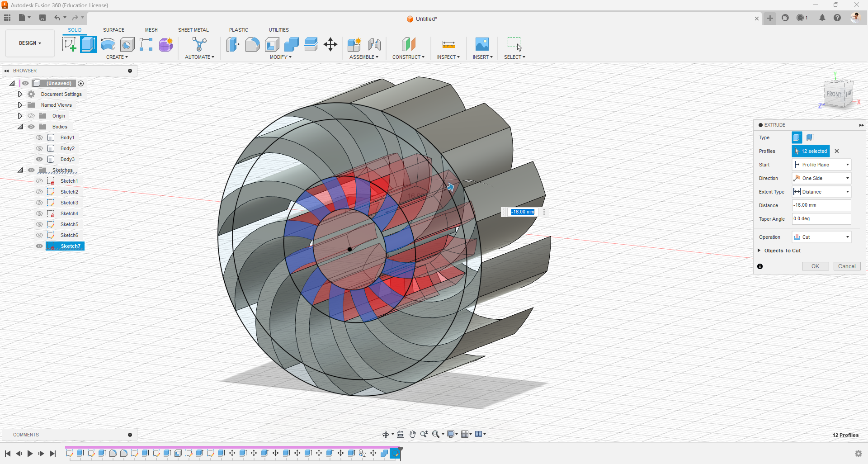The height and width of the screenshot is (464, 868).
Task: Select the Revolve tool
Action: tap(108, 44)
